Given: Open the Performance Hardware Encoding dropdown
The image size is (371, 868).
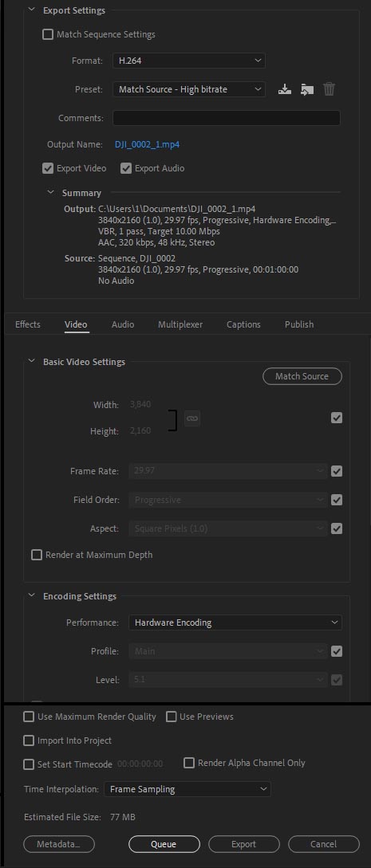Looking at the screenshot, I should pyautogui.click(x=235, y=623).
